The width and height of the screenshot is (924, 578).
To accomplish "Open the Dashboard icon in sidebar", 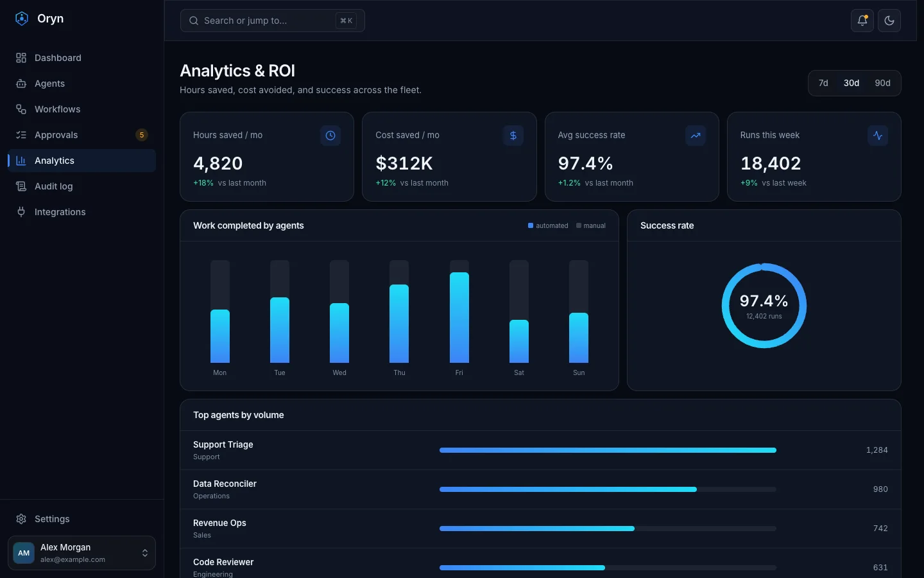I will point(21,58).
